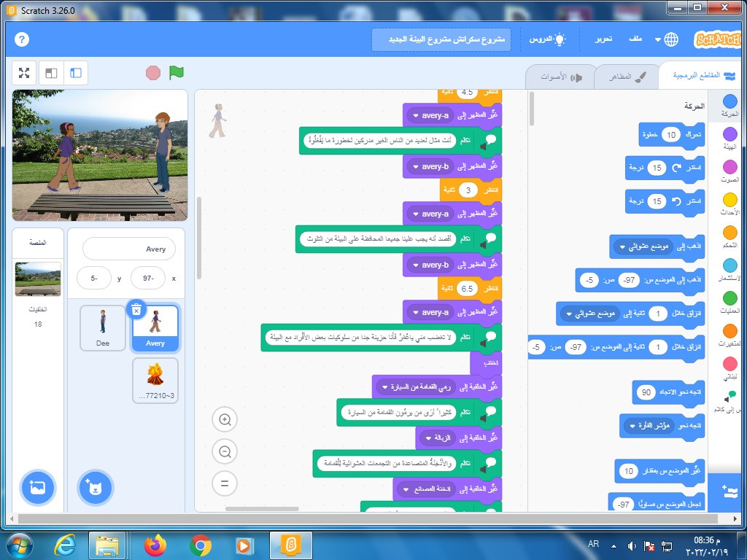Open مؤشر الفأرة dropdown in اتجه نحو block
Screen dimensions: 747x560
[x=649, y=426]
